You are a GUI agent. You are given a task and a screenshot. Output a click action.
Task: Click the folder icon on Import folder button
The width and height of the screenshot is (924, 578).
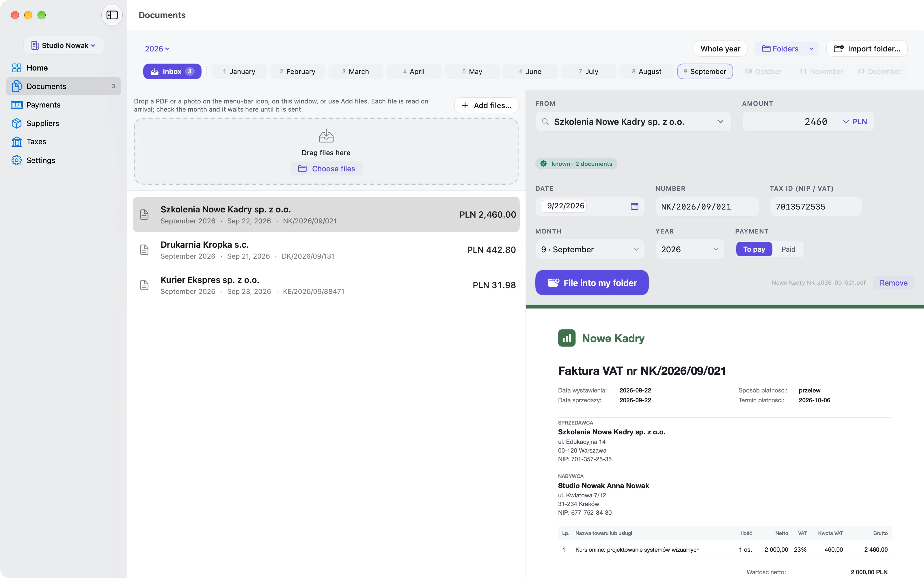tap(839, 49)
